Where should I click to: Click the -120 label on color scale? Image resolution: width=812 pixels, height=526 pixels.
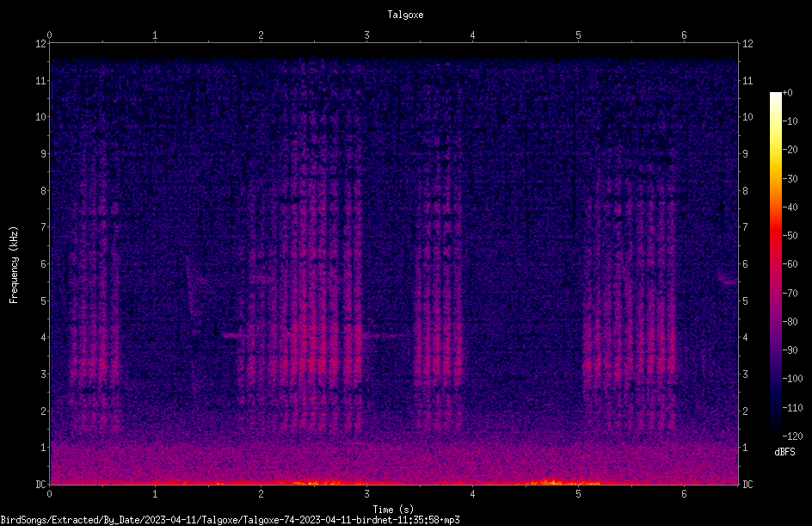tap(792, 436)
